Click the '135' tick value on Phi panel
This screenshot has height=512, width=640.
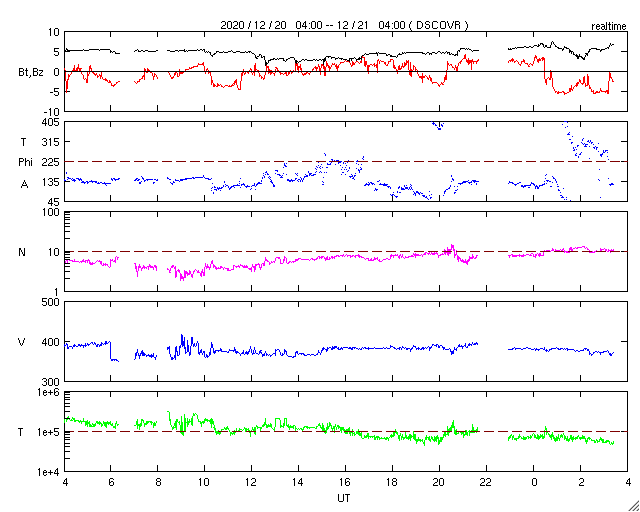click(x=51, y=182)
